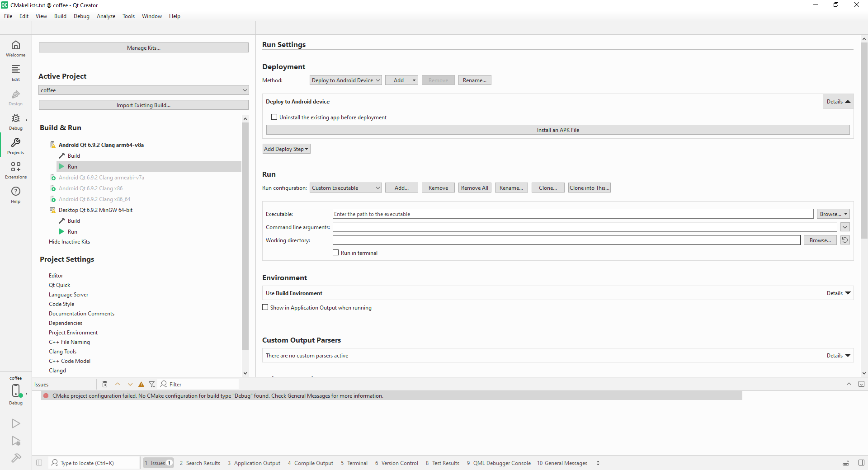The height and width of the screenshot is (470, 868).
Task: Click the Rename deployment button
Action: (475, 80)
